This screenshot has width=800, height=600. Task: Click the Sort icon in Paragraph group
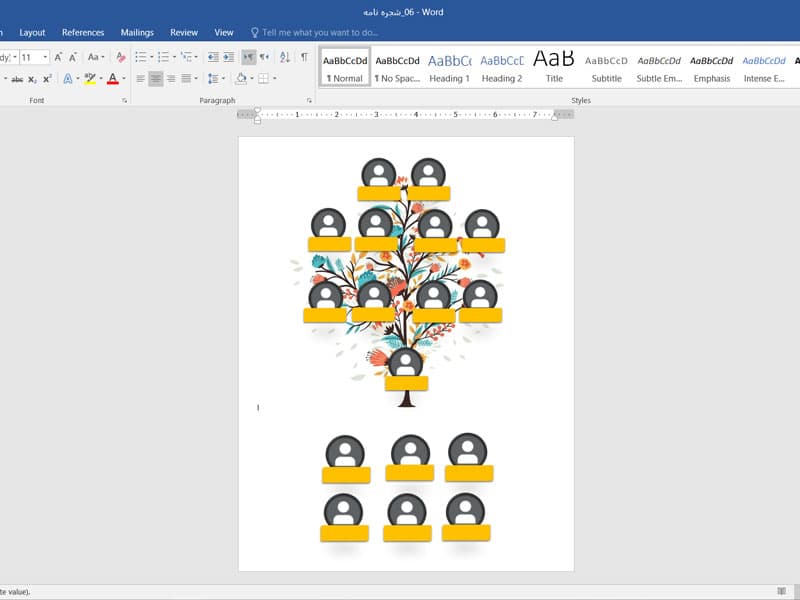[x=285, y=57]
